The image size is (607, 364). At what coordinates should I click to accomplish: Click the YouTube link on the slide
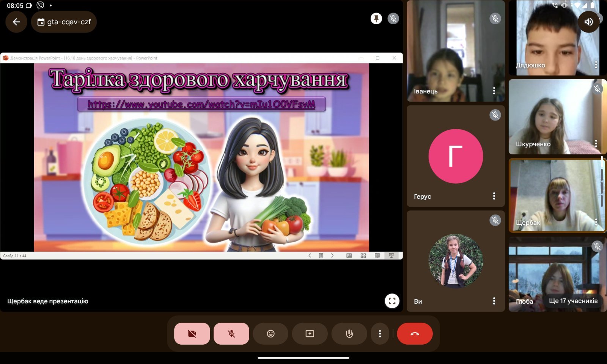point(201,104)
